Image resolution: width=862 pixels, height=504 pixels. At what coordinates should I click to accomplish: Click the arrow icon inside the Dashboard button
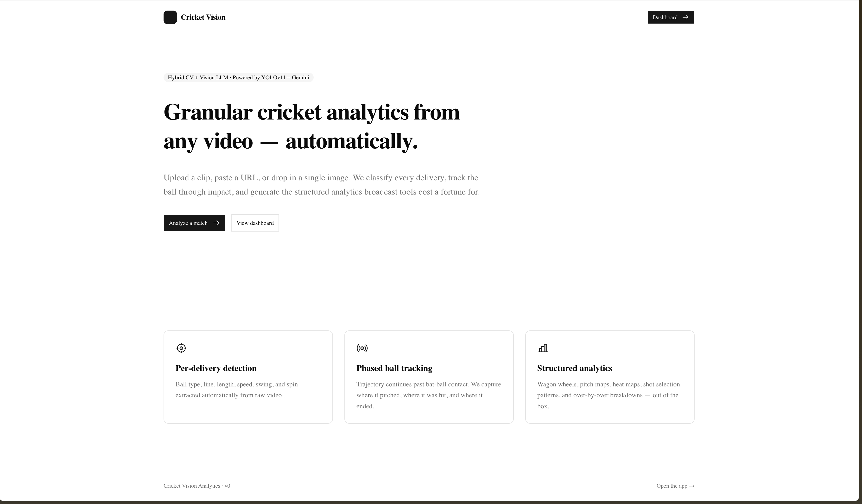[685, 18]
